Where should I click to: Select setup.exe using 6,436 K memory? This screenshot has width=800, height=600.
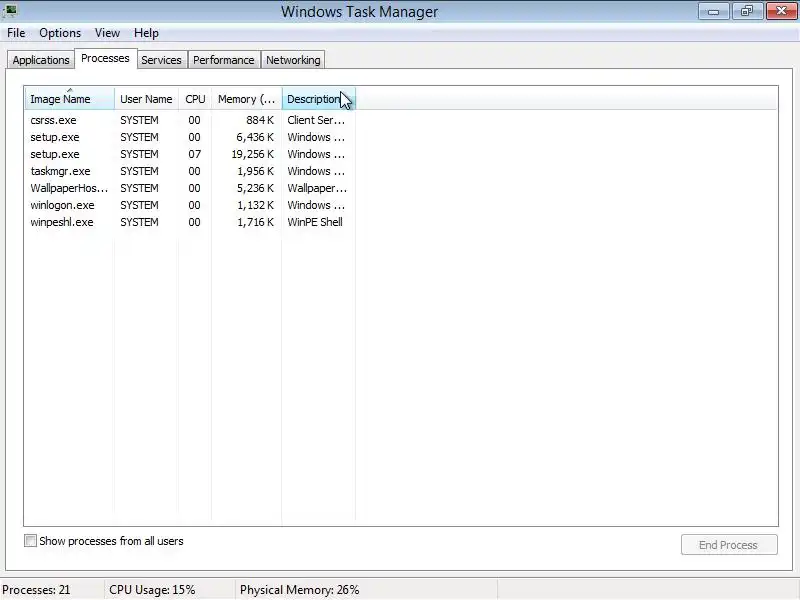point(190,137)
